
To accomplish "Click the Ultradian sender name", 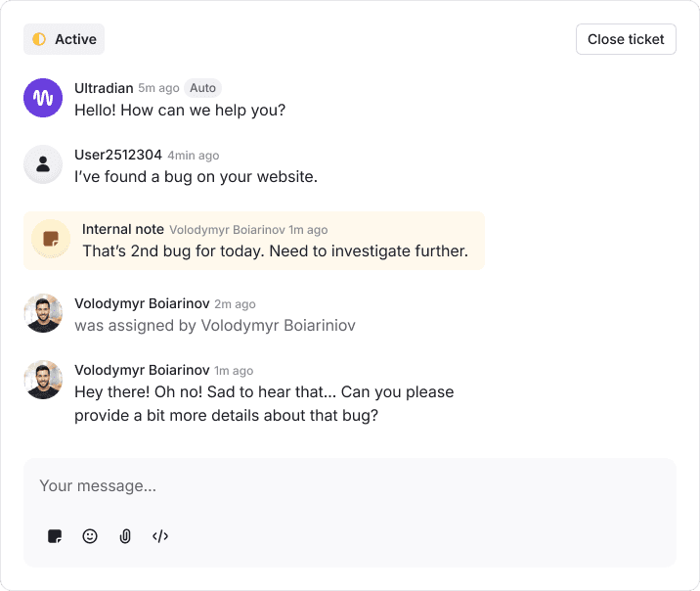I will 104,88.
